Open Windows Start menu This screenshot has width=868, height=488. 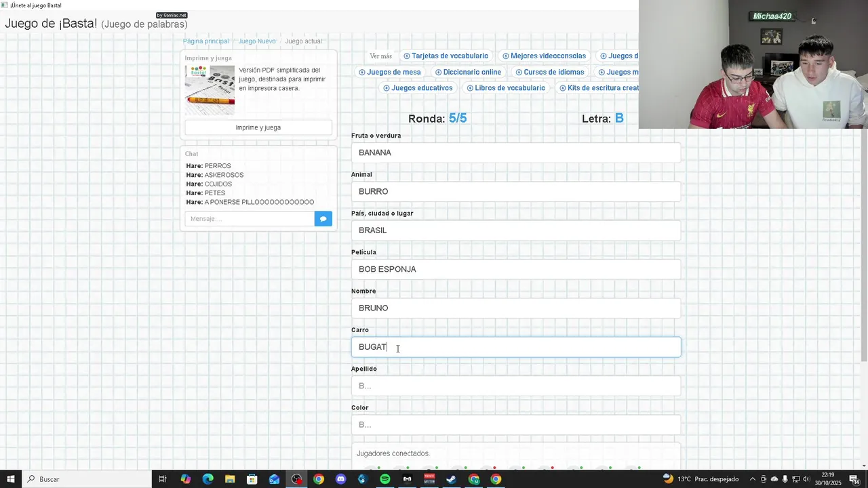[x=11, y=479]
